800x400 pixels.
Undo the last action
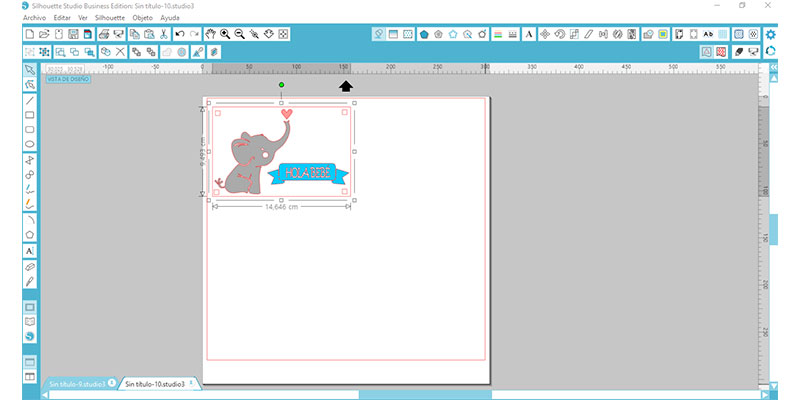point(180,34)
